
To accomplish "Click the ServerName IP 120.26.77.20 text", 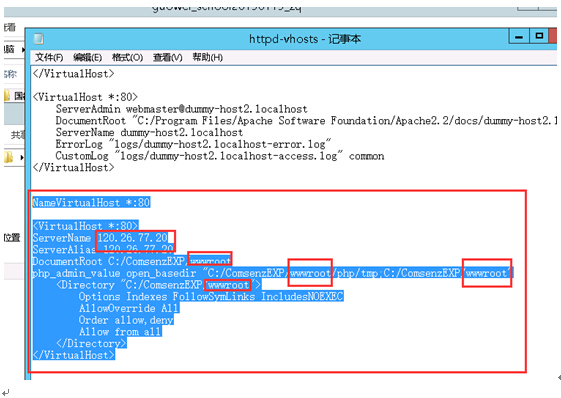I will [x=133, y=238].
